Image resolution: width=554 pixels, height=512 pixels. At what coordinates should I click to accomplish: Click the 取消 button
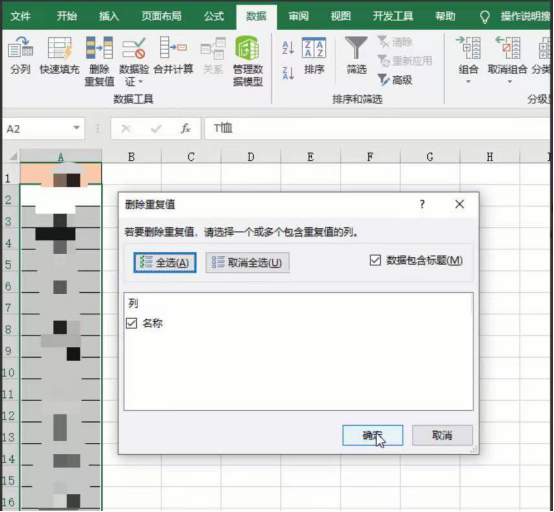[442, 435]
